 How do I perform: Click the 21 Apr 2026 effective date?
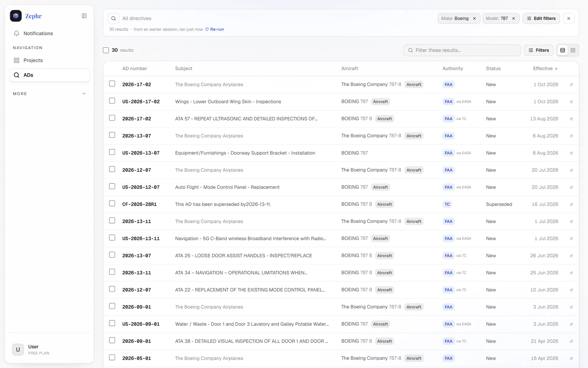(544, 341)
